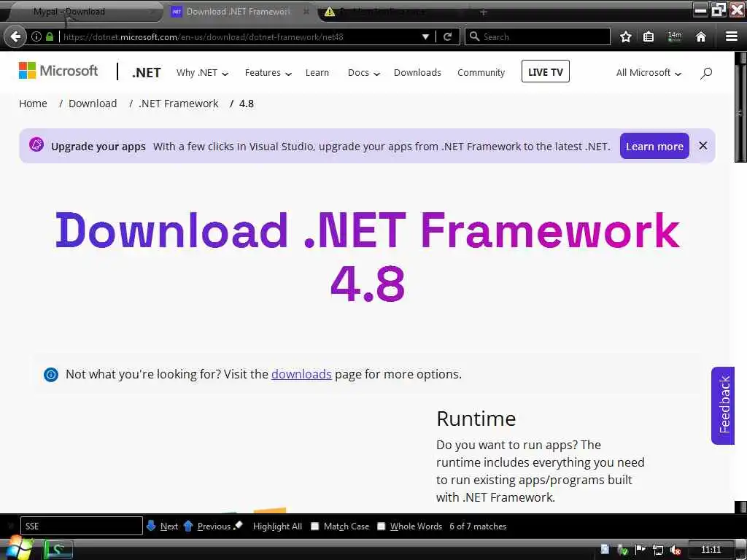
Task: Click Find Next down arrow
Action: [151, 526]
